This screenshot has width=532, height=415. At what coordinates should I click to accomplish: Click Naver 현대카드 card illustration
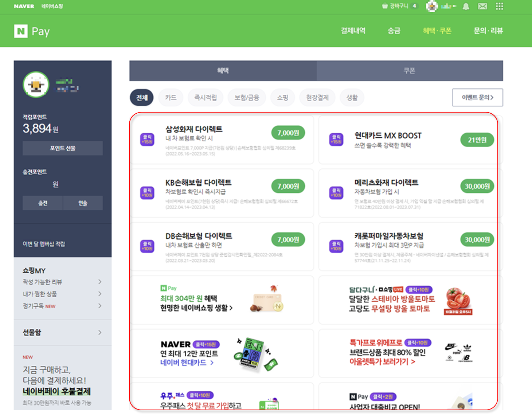pos(256,355)
